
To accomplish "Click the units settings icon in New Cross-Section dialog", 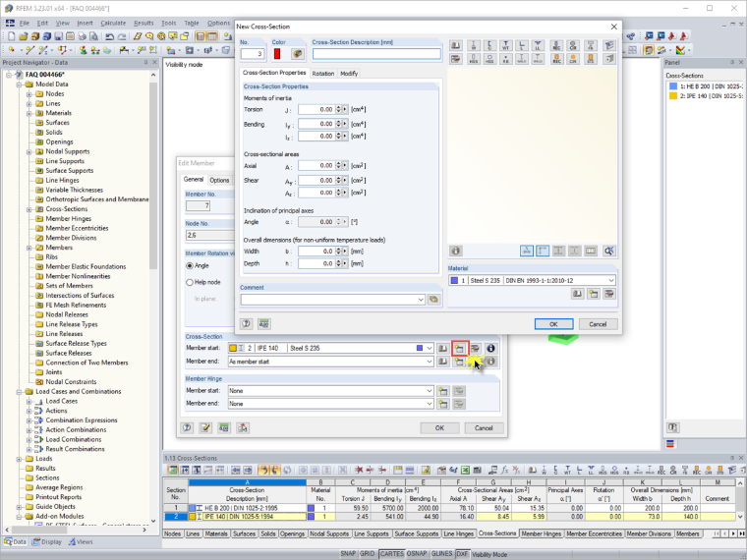I will pyautogui.click(x=264, y=324).
